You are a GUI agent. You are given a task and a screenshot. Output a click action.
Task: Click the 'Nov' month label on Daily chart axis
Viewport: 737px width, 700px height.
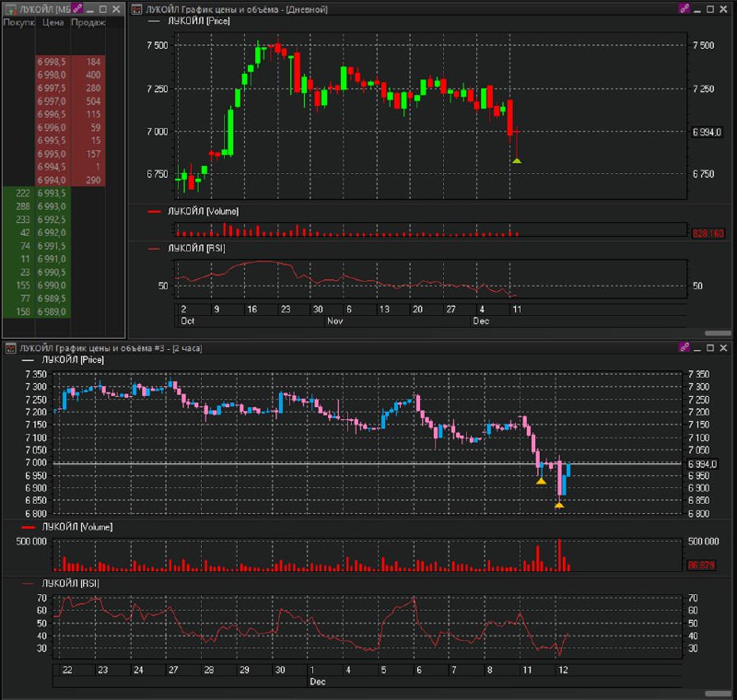[335, 321]
